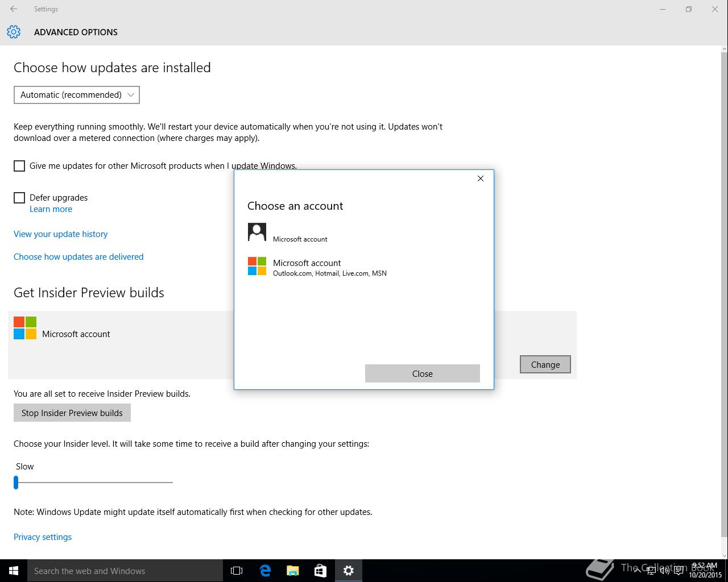Click the Slow insider level label
This screenshot has height=582, width=728.
[25, 467]
